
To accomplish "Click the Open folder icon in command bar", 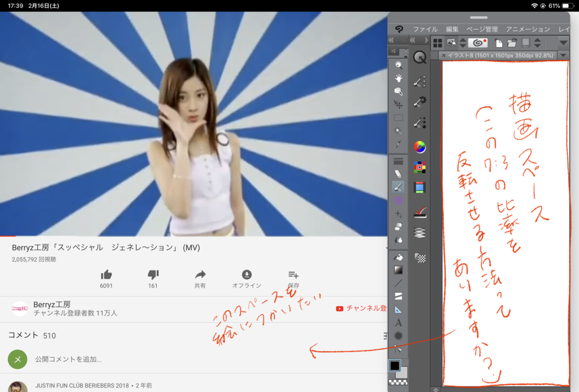I will click(x=512, y=43).
